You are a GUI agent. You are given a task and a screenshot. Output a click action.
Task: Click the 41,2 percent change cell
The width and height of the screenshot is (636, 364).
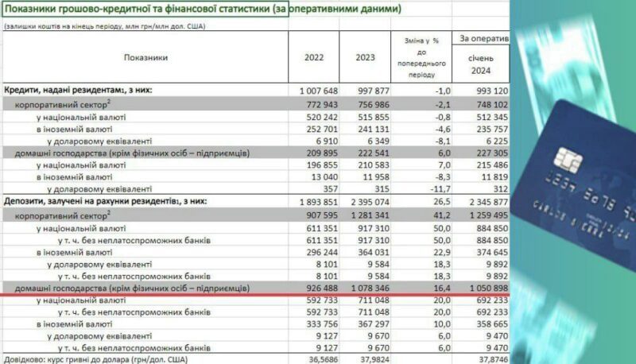click(x=421, y=213)
